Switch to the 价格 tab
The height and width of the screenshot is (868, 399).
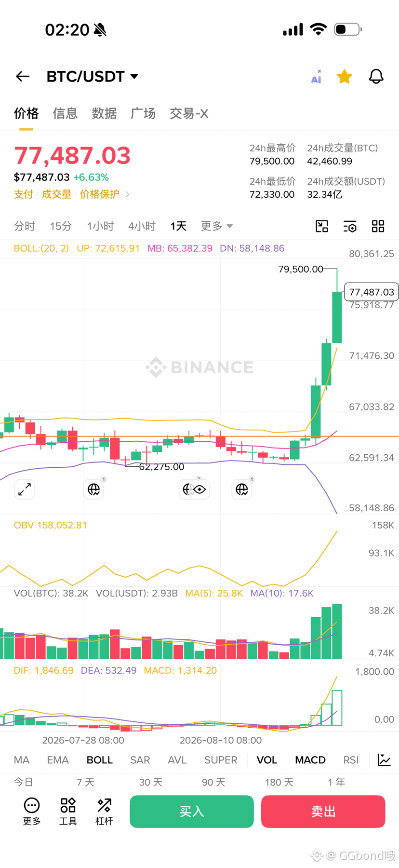point(26,113)
